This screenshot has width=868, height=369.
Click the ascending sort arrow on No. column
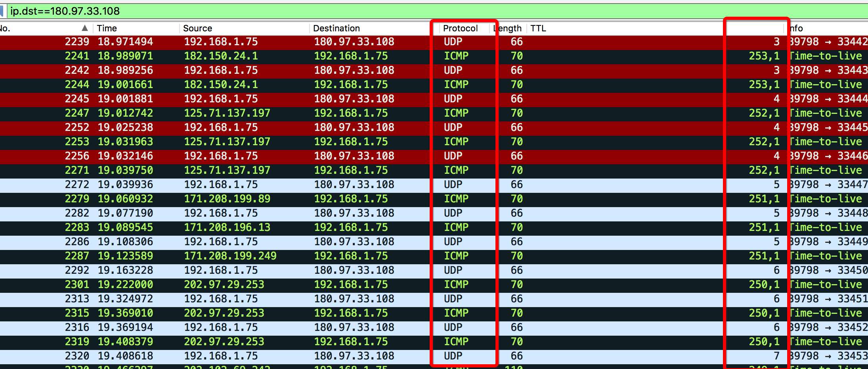tap(84, 28)
